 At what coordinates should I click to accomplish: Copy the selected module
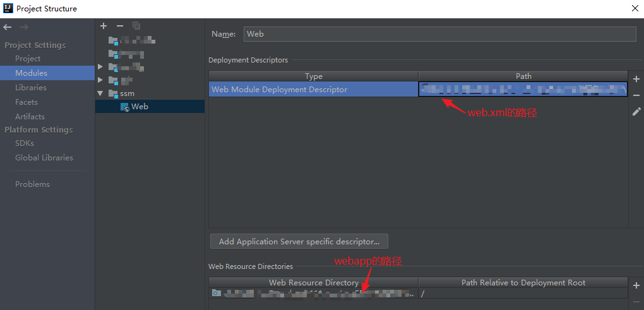pyautogui.click(x=136, y=26)
